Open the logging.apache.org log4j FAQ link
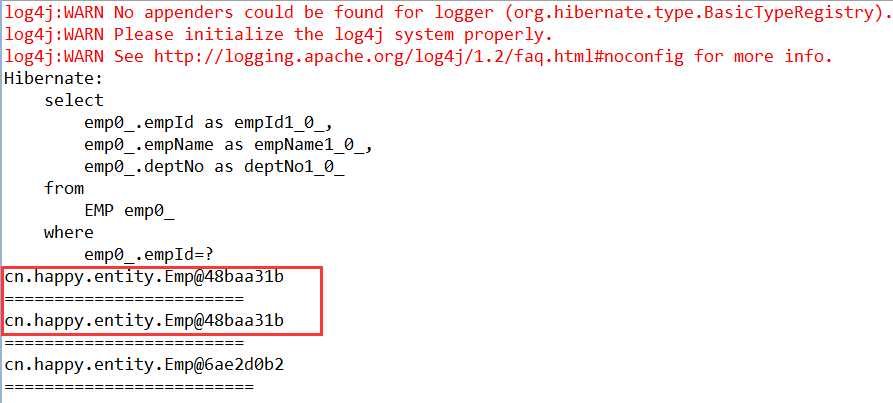 [x=419, y=56]
